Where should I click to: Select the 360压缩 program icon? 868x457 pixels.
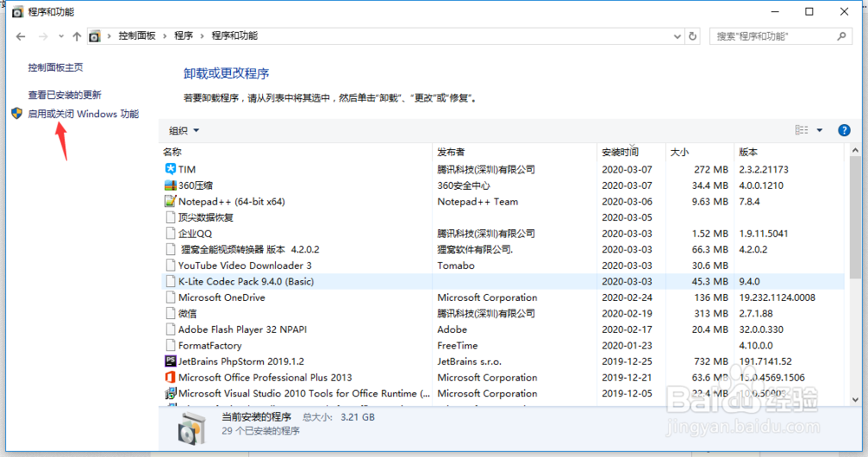170,185
